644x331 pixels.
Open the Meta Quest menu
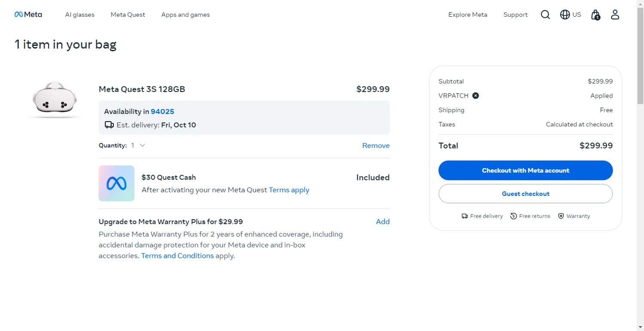coord(128,15)
